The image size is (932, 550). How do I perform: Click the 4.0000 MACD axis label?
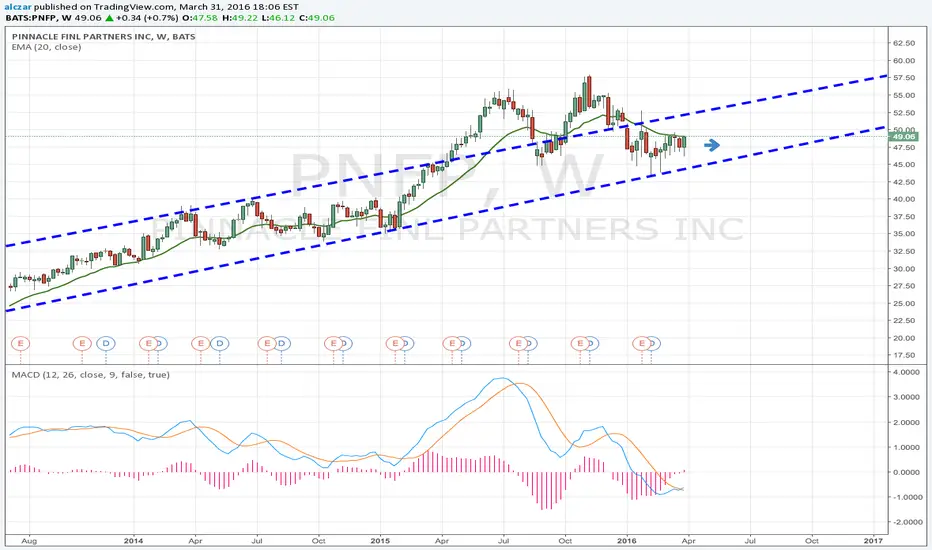click(x=907, y=372)
